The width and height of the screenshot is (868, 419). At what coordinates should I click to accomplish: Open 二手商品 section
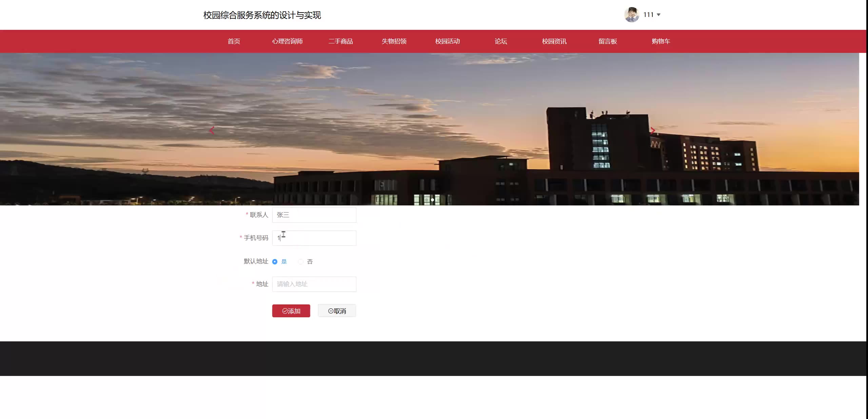(340, 41)
